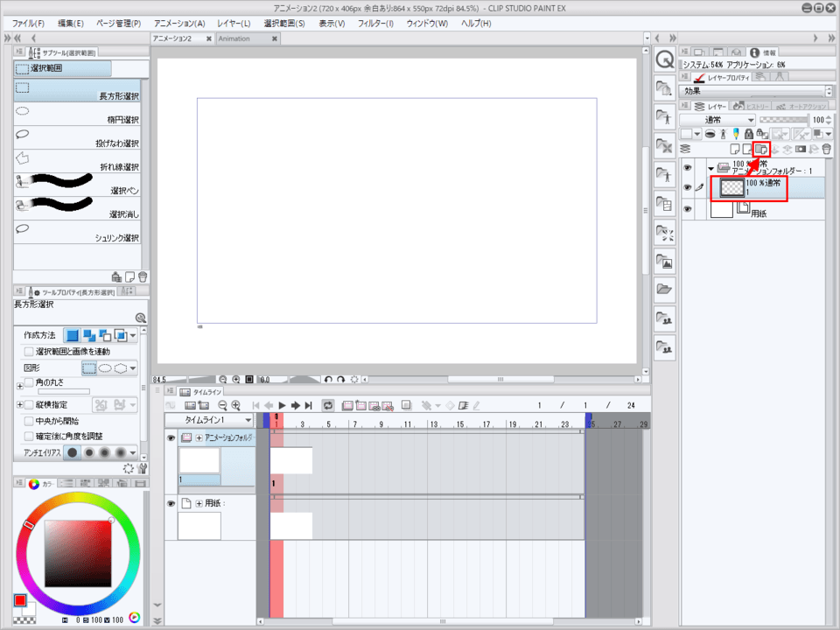The image size is (840, 630).
Task: Toggle the 縦横指定 checkbox
Action: pyautogui.click(x=29, y=404)
